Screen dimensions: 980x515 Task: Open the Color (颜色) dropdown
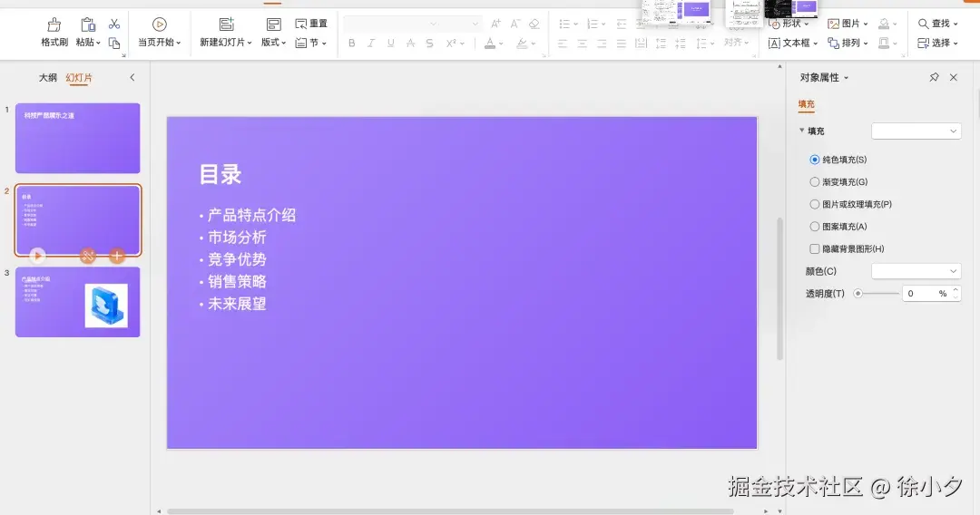tap(916, 271)
